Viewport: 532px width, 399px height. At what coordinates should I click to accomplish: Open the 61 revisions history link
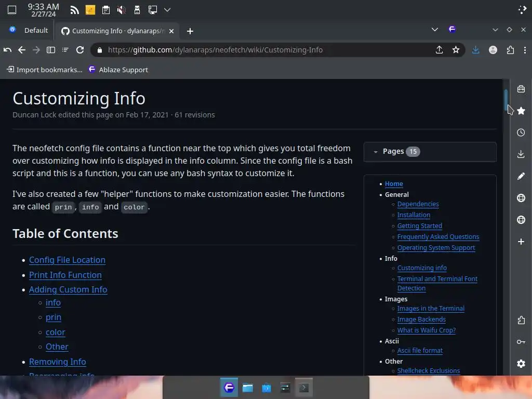(x=195, y=115)
